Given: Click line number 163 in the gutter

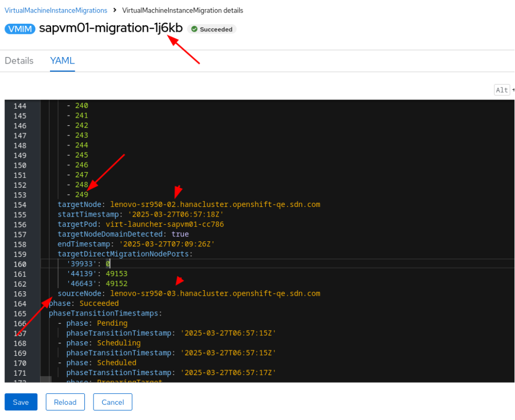Looking at the screenshot, I should [x=20, y=294].
